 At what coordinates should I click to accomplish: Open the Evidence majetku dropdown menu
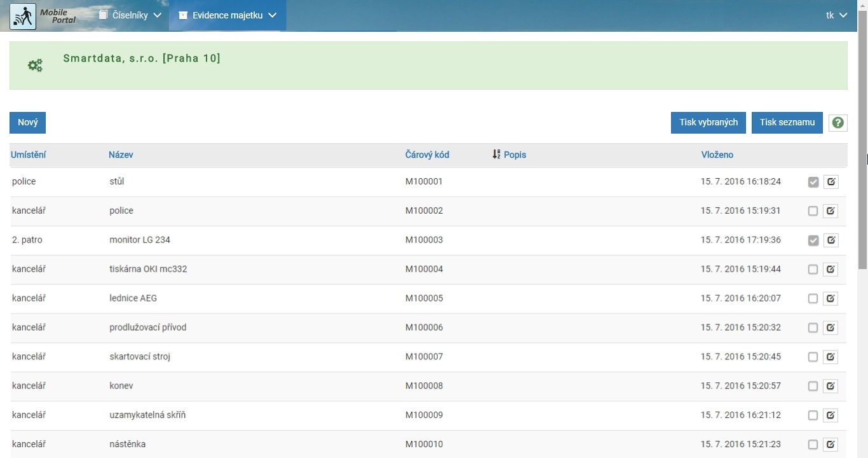pyautogui.click(x=227, y=15)
